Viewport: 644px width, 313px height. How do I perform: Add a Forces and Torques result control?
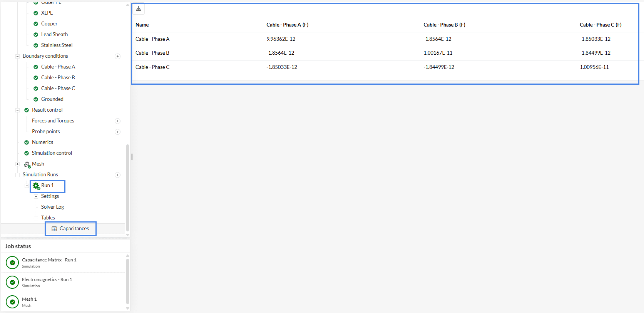click(x=117, y=121)
